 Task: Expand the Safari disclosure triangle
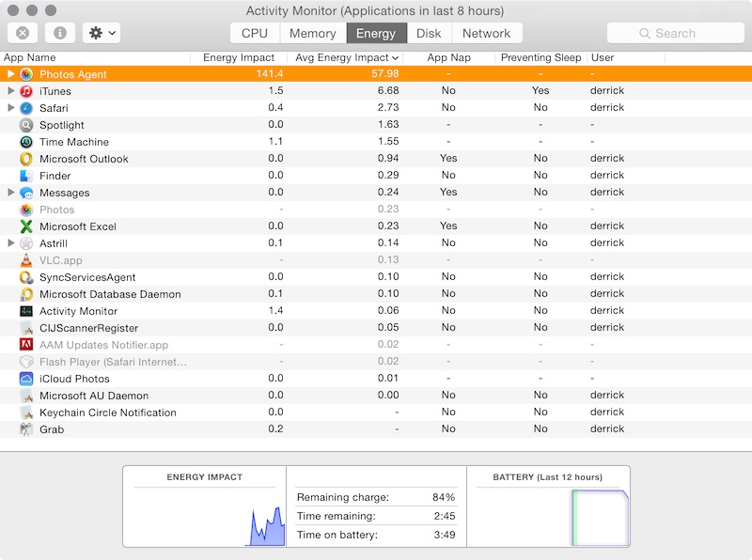pyautogui.click(x=11, y=107)
